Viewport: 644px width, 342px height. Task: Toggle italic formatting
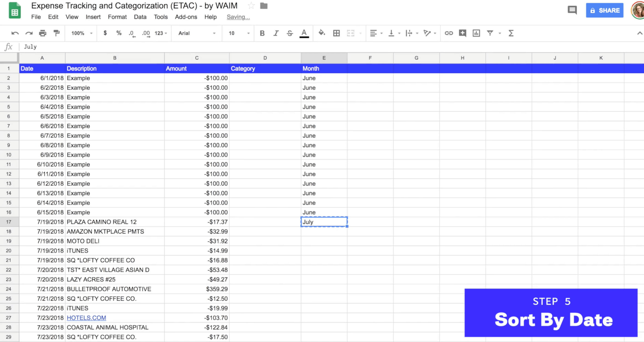coord(276,33)
